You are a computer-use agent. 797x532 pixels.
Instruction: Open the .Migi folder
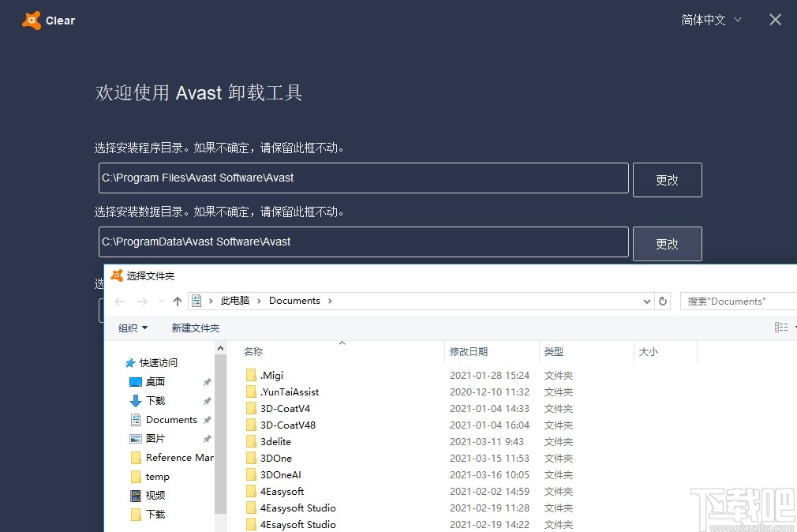pos(272,375)
